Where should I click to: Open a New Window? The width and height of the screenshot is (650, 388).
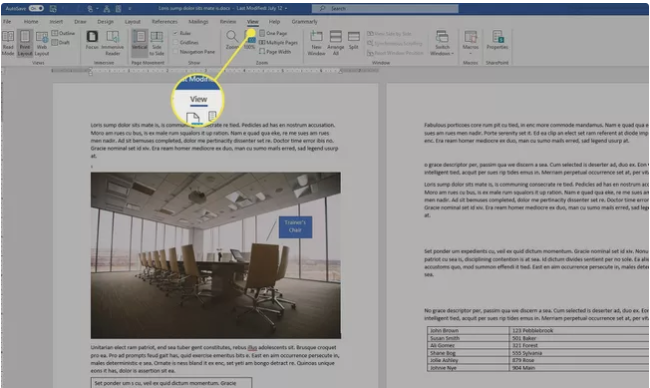tap(316, 43)
